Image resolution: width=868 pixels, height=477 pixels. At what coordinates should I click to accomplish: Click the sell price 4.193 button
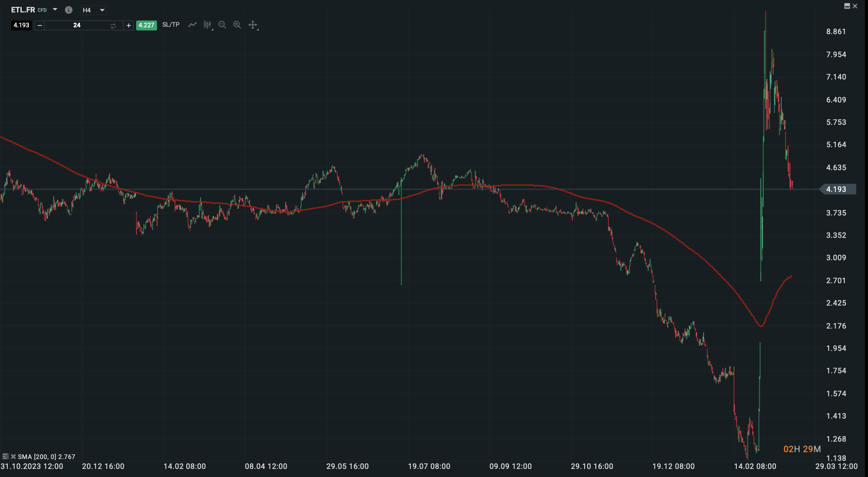click(x=21, y=25)
